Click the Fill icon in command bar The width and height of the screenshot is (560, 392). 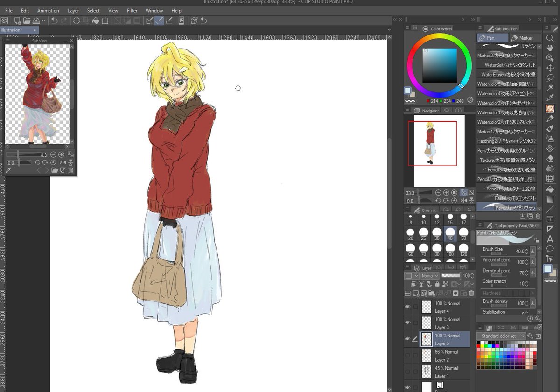[96, 21]
